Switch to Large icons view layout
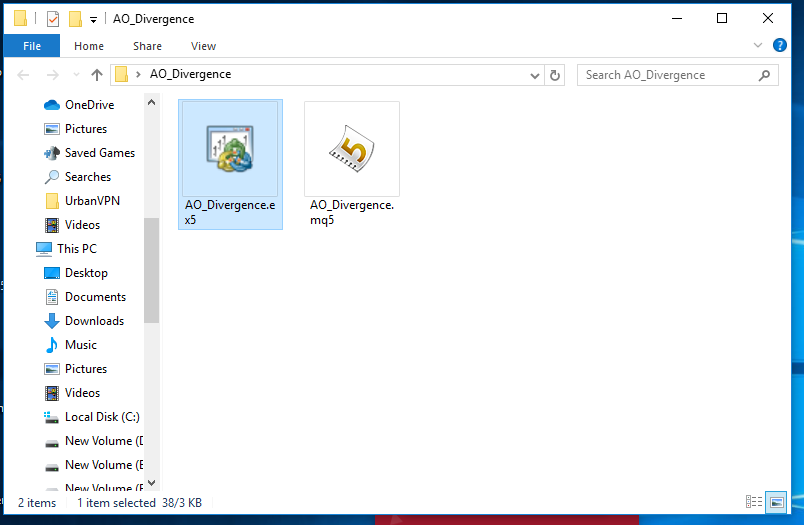The width and height of the screenshot is (804, 525). (777, 502)
